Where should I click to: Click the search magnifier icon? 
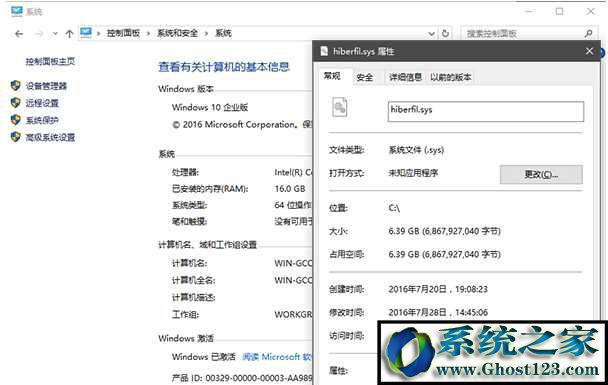[x=589, y=34]
